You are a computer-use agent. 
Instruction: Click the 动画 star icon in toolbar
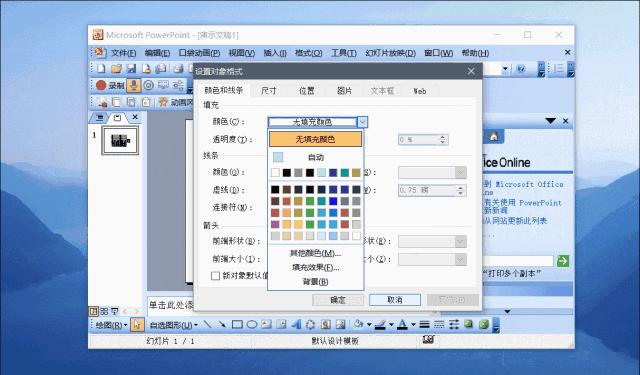(163, 102)
